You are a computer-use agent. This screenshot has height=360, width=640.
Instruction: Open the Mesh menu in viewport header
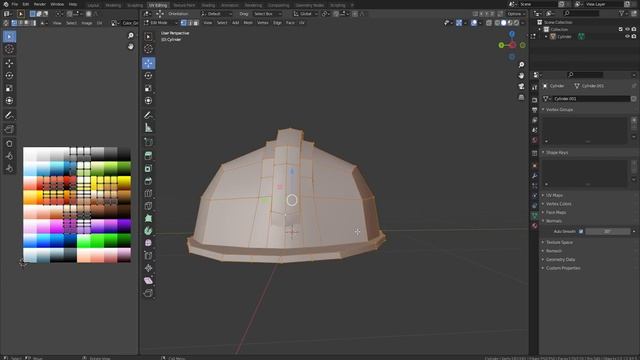tap(248, 23)
